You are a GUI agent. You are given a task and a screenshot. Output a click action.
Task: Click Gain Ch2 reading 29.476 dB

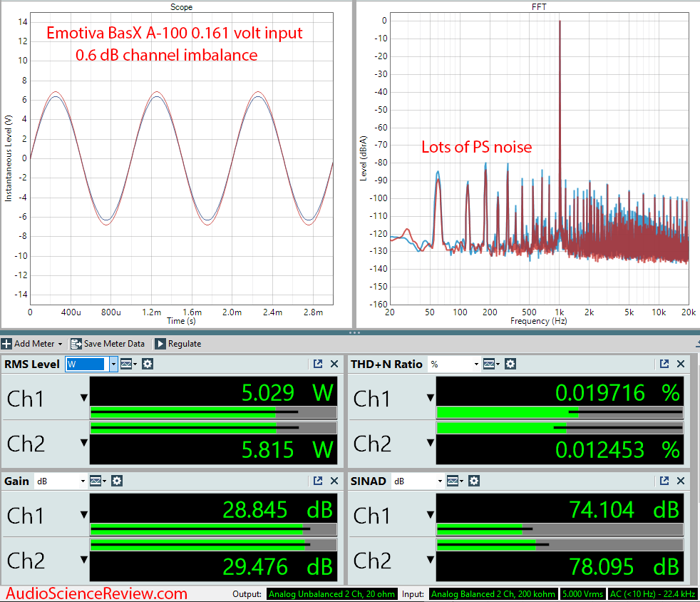pos(278,567)
